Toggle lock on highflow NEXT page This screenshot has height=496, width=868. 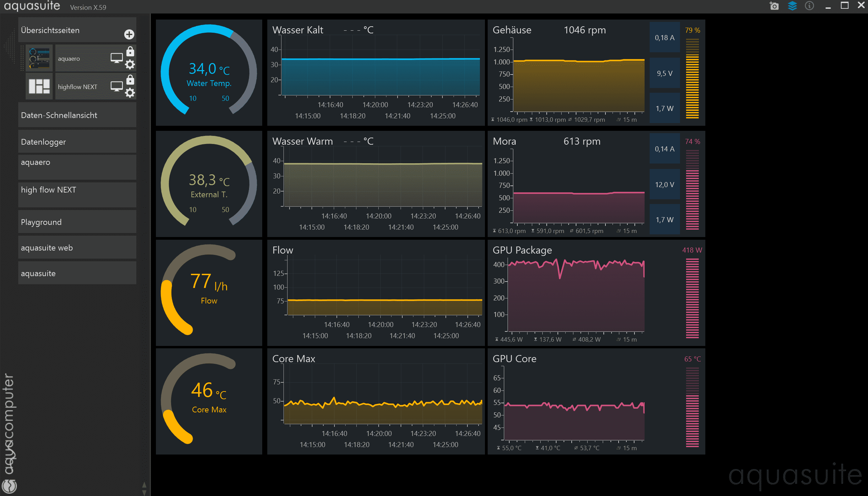(130, 80)
